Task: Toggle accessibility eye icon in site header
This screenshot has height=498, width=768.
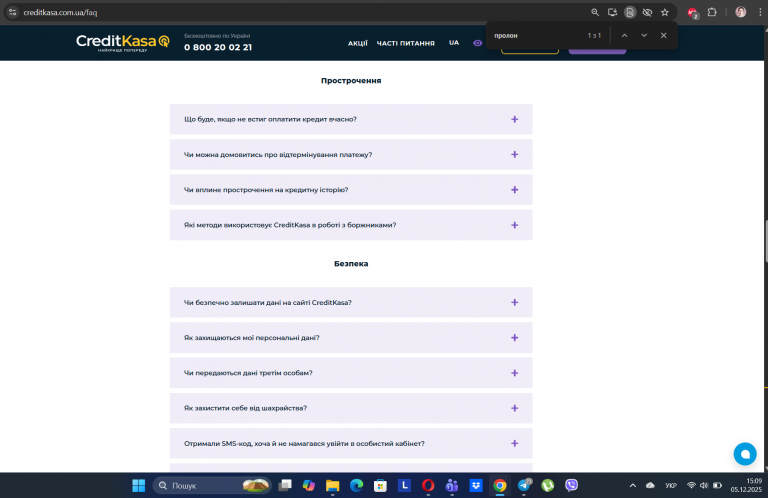Action: click(x=478, y=43)
